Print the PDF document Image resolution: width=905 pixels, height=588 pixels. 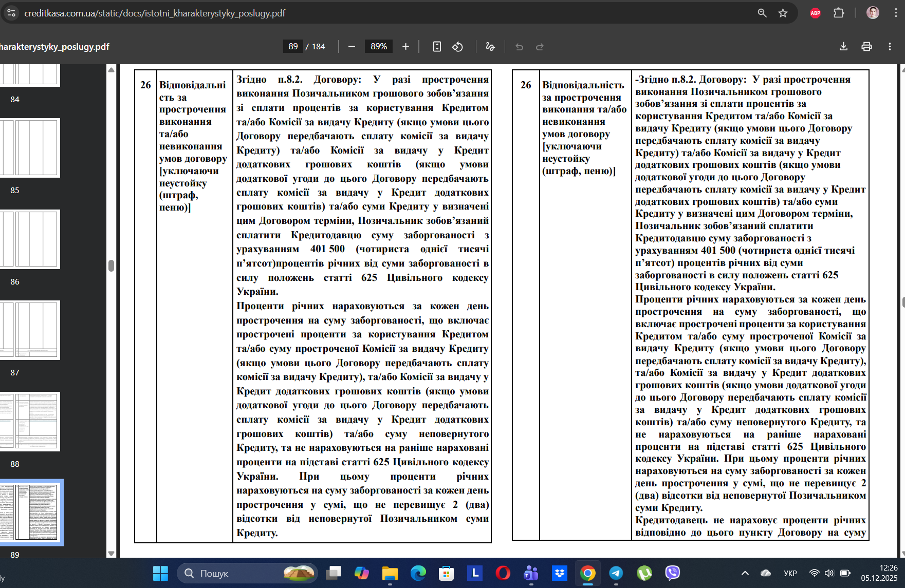coord(866,47)
